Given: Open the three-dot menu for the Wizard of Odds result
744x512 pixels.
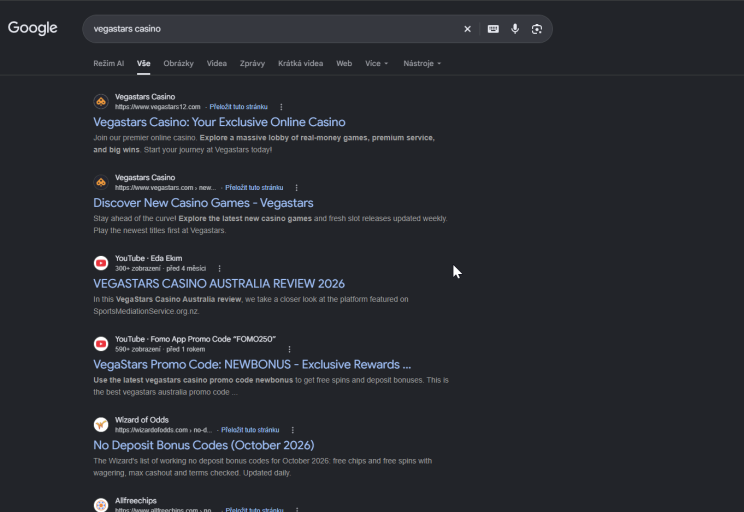Looking at the screenshot, I should [x=293, y=430].
